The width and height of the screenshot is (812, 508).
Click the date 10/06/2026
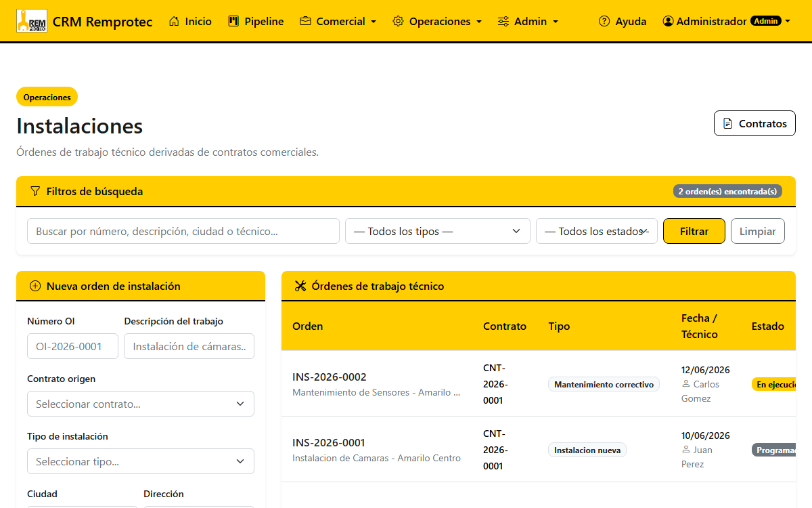point(706,436)
